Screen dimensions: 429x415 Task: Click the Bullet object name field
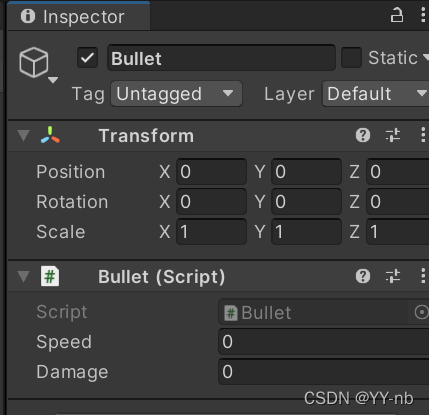click(x=221, y=58)
